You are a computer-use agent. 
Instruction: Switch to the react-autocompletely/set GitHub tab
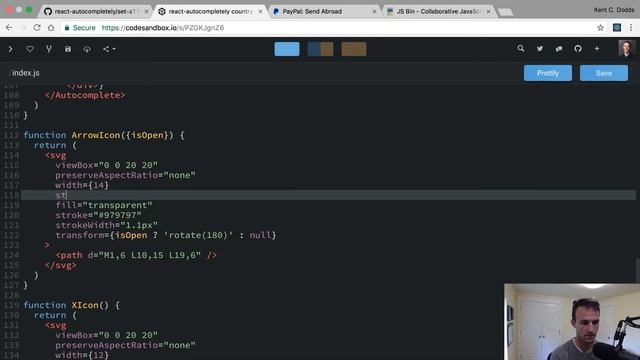point(95,11)
